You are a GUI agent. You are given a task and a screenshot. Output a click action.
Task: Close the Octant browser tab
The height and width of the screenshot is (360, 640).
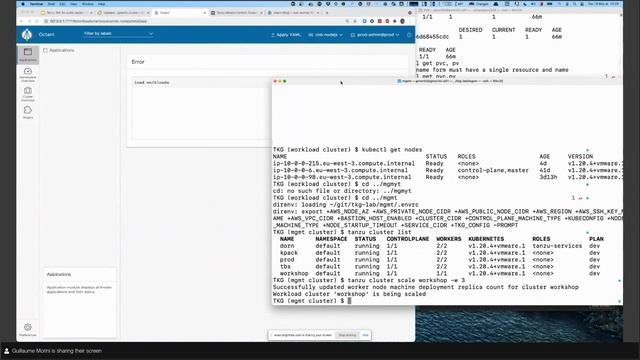204,13
